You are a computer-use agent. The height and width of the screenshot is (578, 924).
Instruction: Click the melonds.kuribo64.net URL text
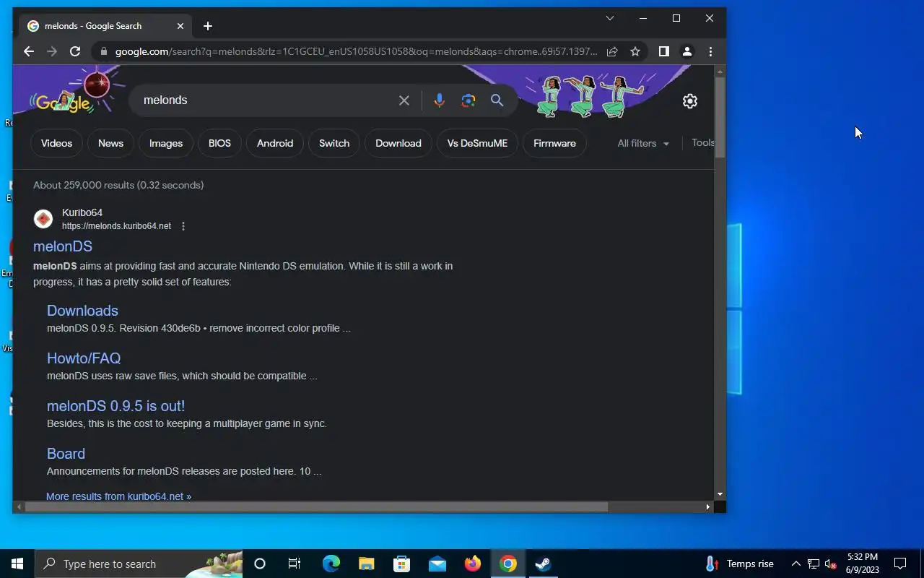pyautogui.click(x=116, y=226)
